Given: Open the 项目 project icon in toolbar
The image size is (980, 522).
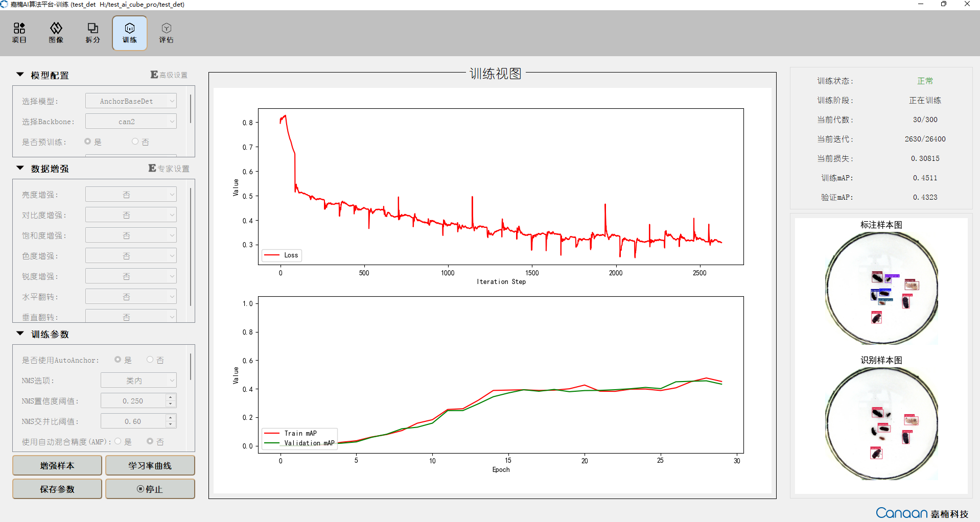Looking at the screenshot, I should coord(19,33).
